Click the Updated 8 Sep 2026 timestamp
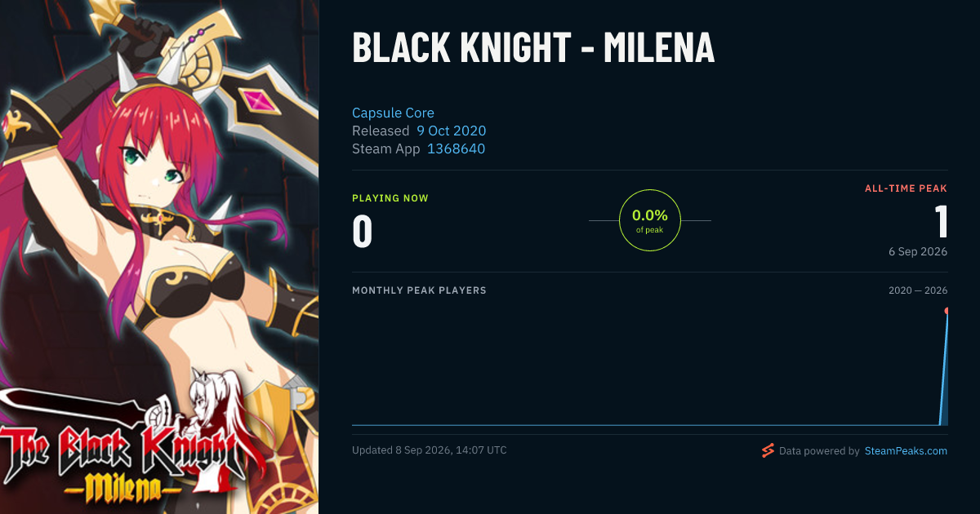 (429, 450)
